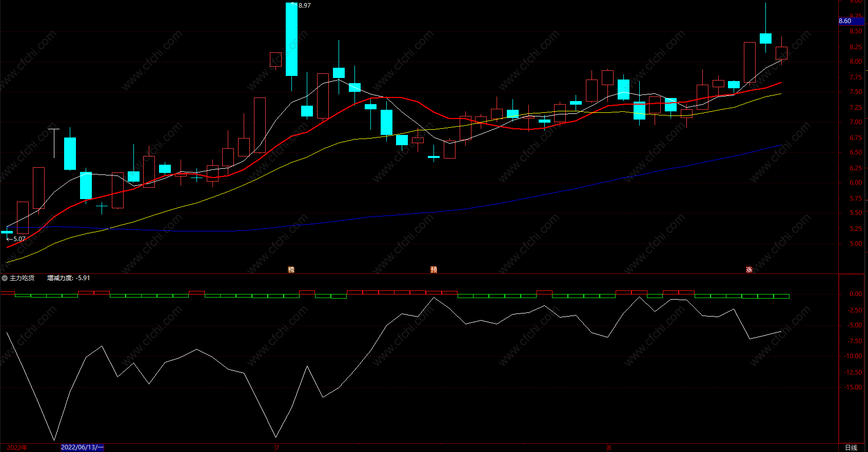Select the last red candle near 8.25
Viewport: 868px width, 452px height.
click(781, 53)
